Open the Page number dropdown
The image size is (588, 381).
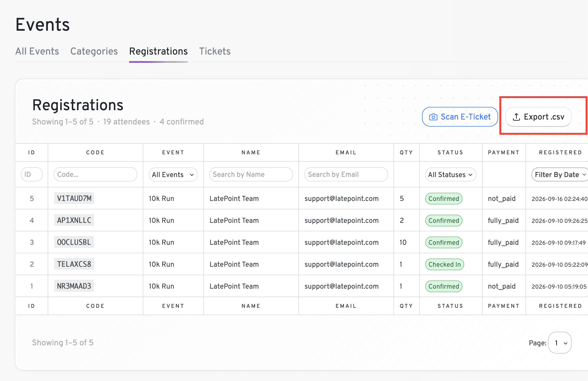(x=560, y=343)
